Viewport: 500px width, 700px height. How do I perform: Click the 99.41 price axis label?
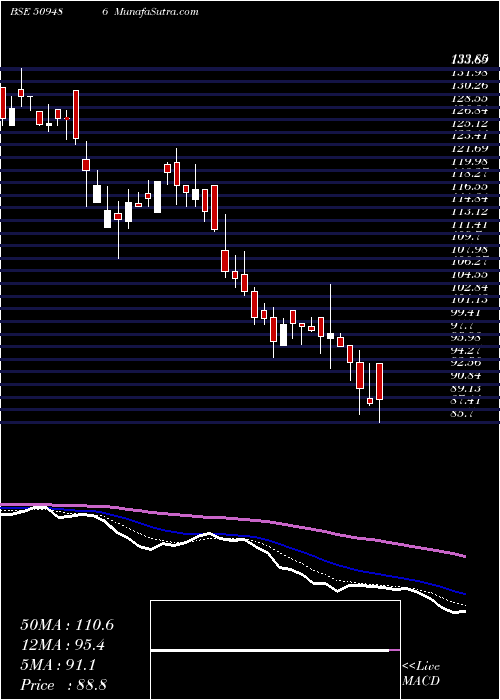[467, 313]
